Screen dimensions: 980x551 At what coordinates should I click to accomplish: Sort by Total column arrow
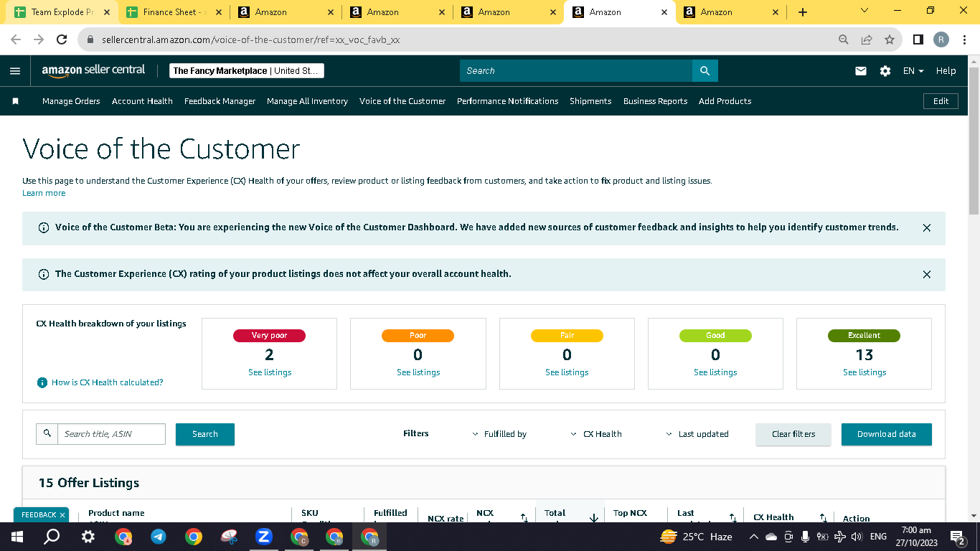(x=593, y=518)
